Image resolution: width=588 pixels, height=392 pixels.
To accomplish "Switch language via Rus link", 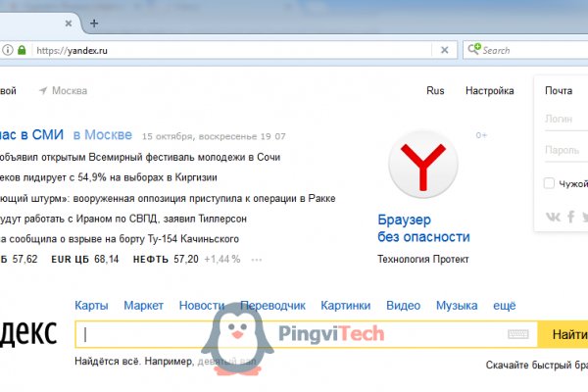I will pos(435,91).
